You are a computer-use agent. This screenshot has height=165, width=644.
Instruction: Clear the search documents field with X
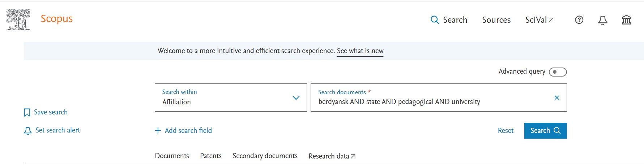(x=557, y=97)
